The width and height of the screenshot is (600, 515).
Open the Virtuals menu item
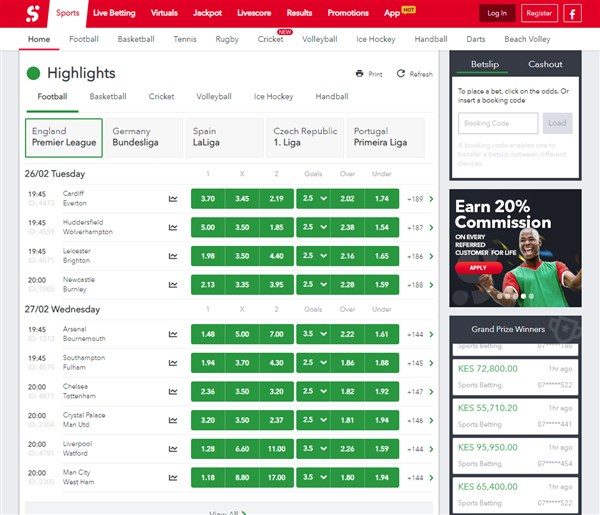click(164, 13)
